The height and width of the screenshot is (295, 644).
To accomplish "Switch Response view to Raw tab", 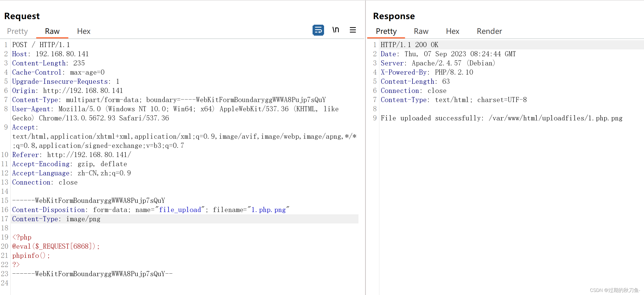I will pos(421,31).
